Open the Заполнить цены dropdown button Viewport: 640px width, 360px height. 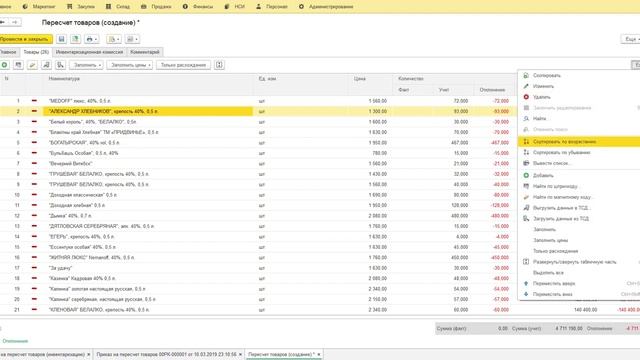tap(130, 65)
